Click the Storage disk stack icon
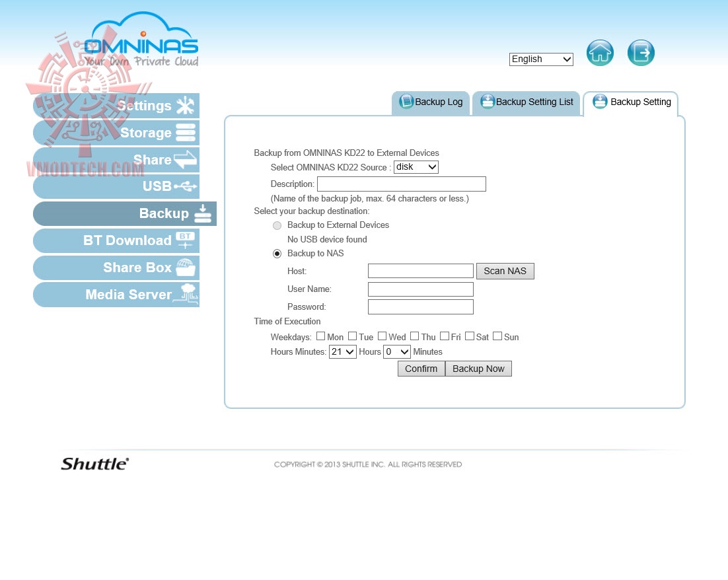Screen dimensions: 728x580 [186, 132]
